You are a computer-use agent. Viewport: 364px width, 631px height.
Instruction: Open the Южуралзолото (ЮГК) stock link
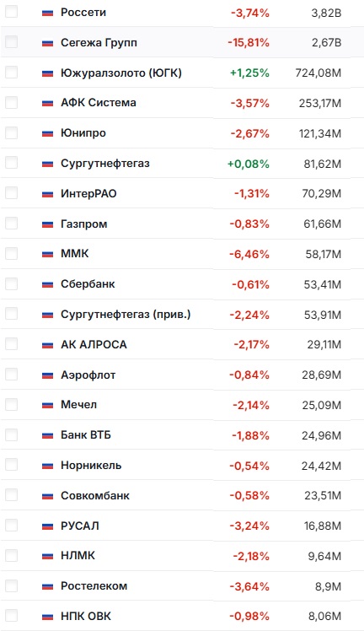coord(121,73)
